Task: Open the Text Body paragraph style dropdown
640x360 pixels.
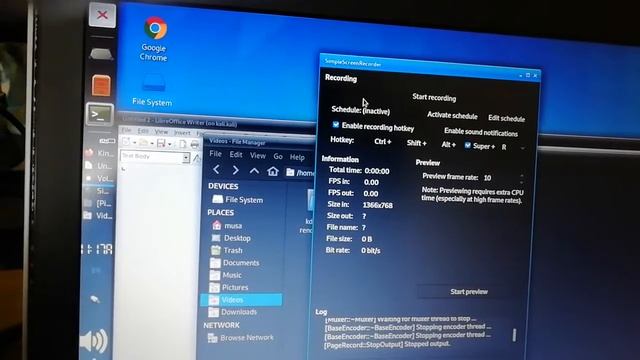Action: point(186,158)
